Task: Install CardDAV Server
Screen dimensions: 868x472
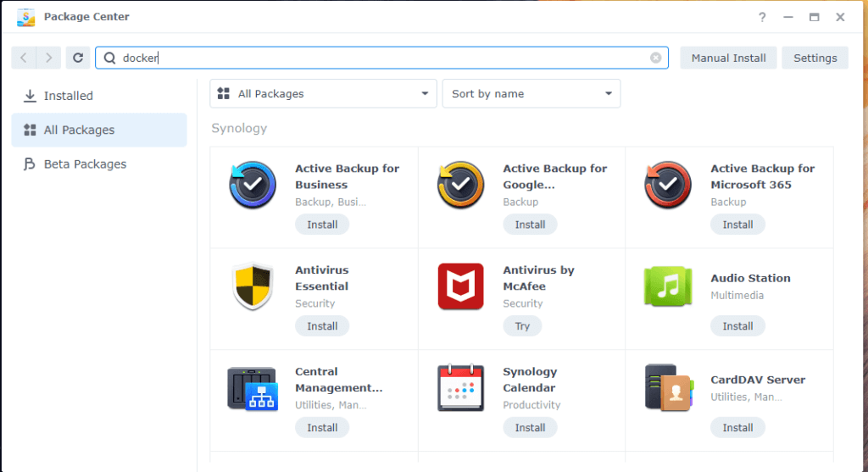Action: pos(737,428)
